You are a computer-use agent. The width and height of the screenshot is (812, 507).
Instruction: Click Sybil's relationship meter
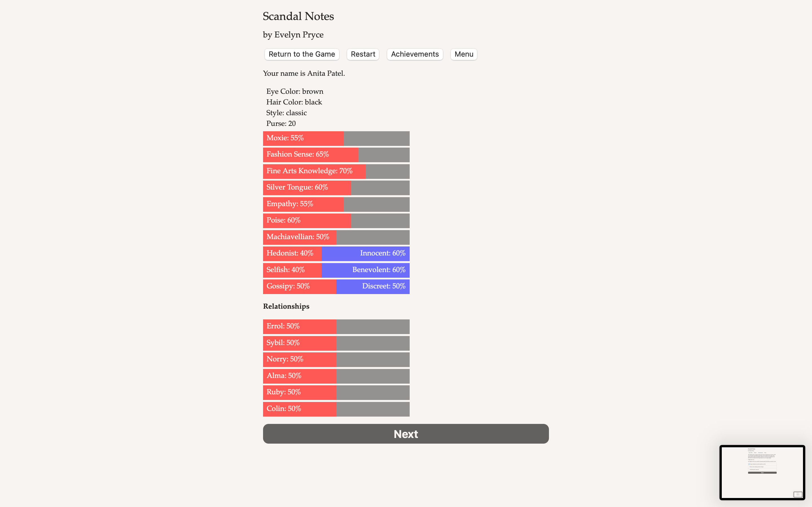tap(336, 343)
